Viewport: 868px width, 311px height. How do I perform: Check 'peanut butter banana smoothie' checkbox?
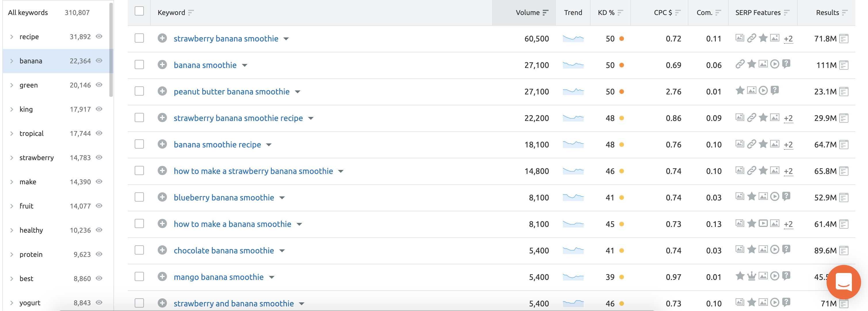[x=139, y=91]
